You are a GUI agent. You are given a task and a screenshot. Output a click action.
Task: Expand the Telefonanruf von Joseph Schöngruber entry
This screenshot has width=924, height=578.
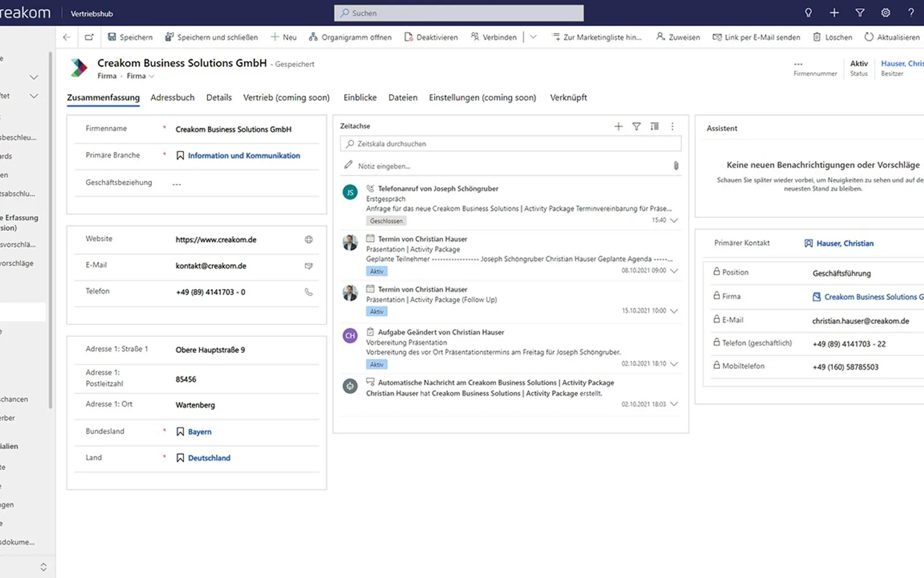[x=674, y=220]
